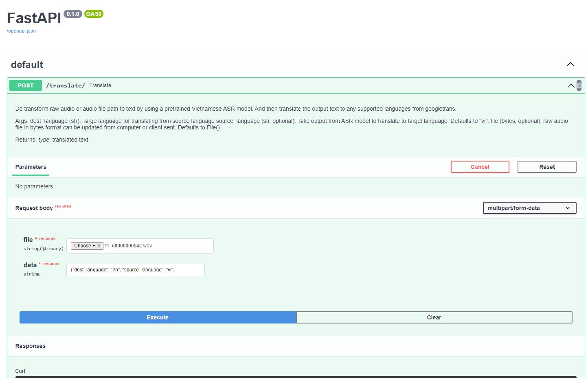The height and width of the screenshot is (378, 588).
Task: Click the selected filename t1_utt000000042.wav
Action: pos(128,246)
